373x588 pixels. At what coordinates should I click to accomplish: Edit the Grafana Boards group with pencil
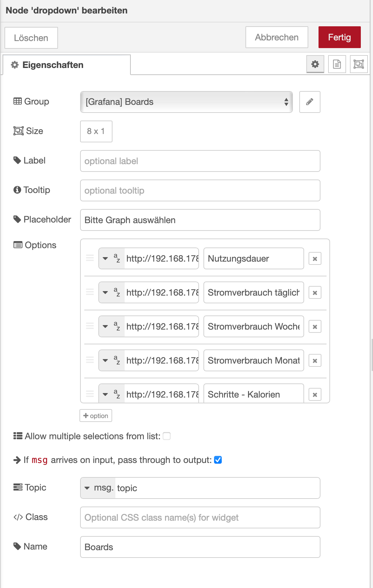(x=310, y=102)
